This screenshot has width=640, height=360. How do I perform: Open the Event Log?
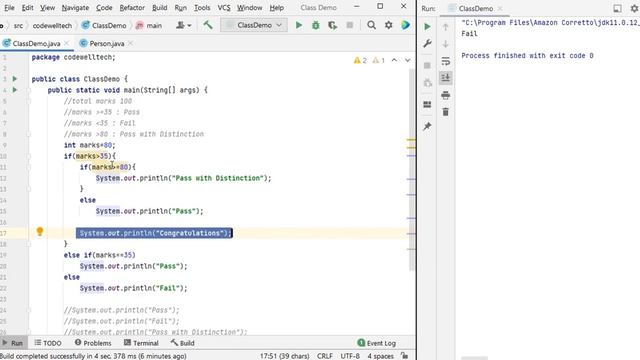pos(376,343)
